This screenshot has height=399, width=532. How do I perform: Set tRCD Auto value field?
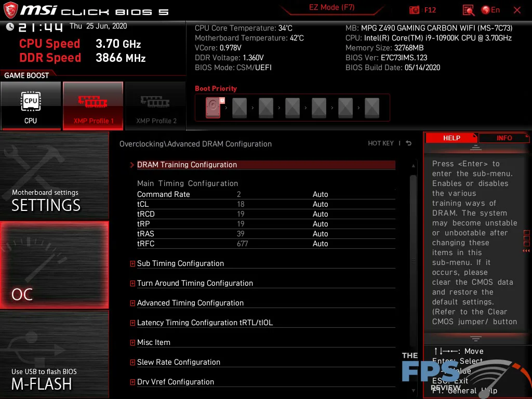[320, 214]
